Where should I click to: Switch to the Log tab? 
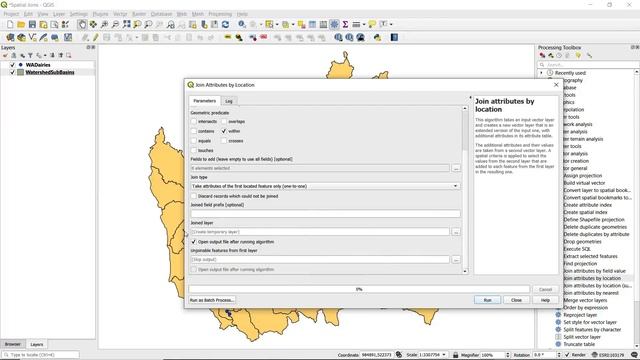click(x=229, y=101)
